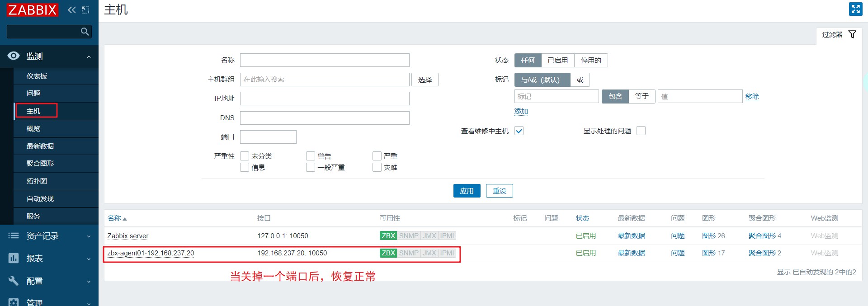868x306 pixels.
Task: Sort table by 状态 column
Action: click(582, 218)
